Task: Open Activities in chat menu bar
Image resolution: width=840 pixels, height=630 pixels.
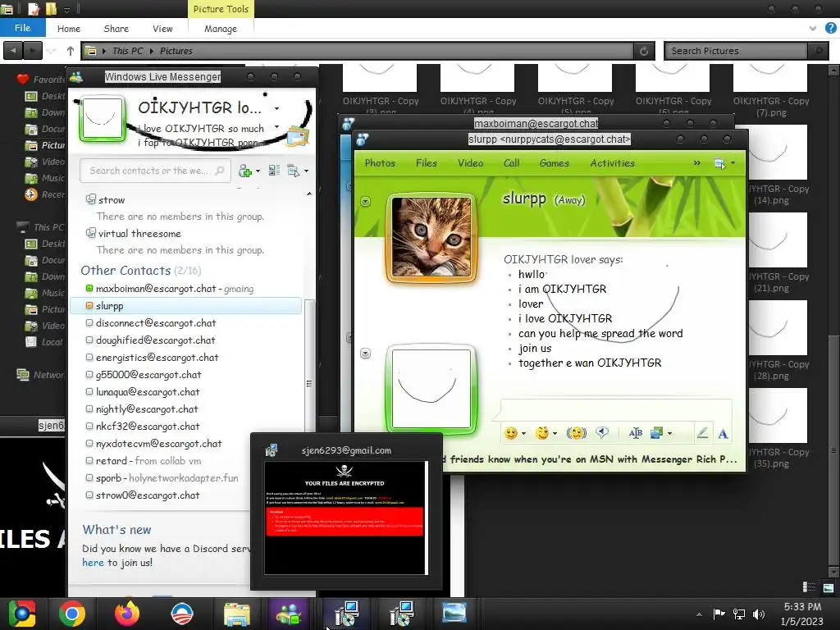Action: tap(612, 163)
